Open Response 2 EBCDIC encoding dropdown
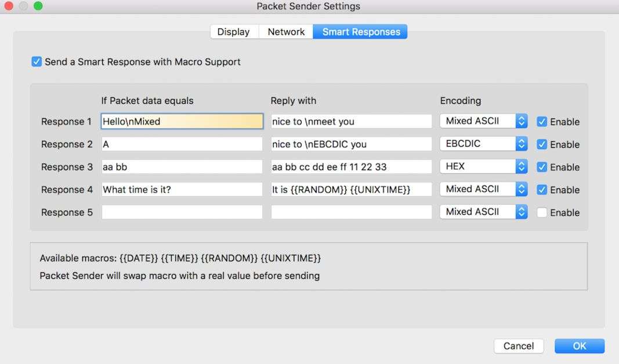Viewport: 619px width, 364px height. [x=484, y=144]
